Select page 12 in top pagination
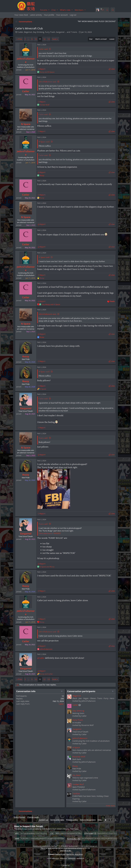Image resolution: width=131 pixels, height=868 pixels. coord(44,39)
